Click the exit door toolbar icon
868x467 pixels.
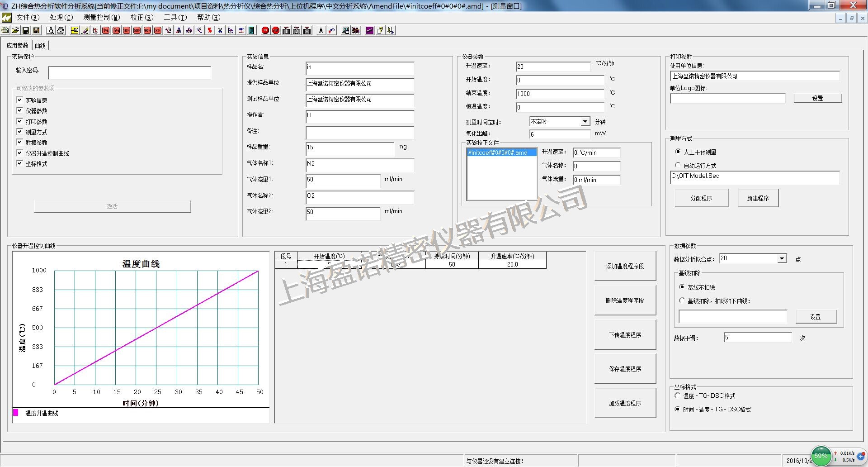click(x=391, y=30)
